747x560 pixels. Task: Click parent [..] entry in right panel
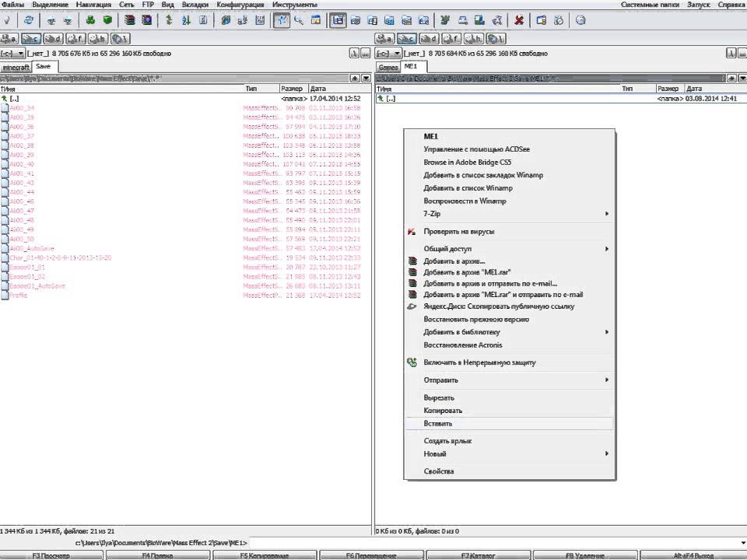[561, 99]
